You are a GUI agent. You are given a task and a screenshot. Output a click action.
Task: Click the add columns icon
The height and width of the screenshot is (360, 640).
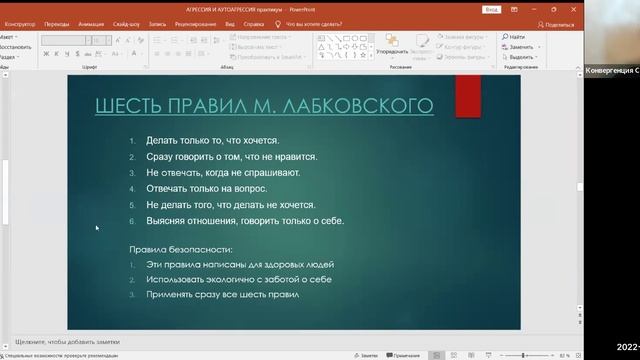click(202, 54)
